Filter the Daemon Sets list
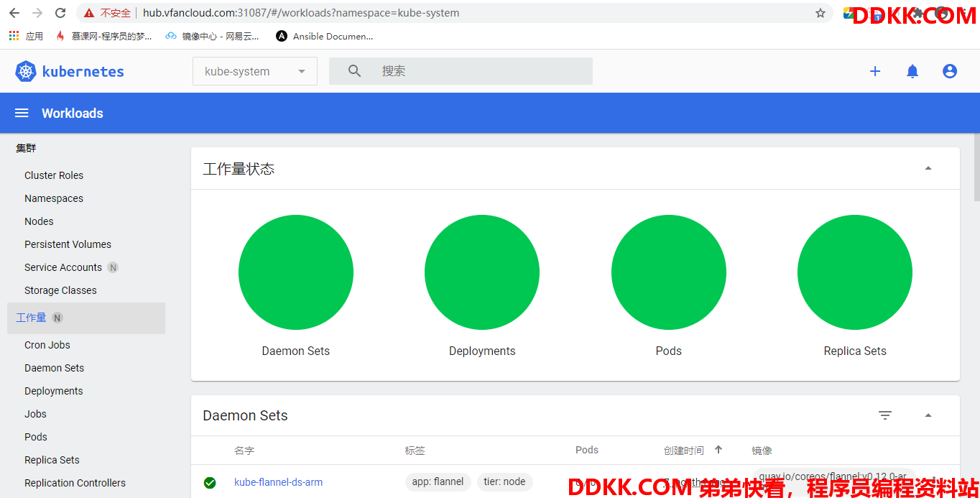Image resolution: width=980 pixels, height=498 pixels. tap(885, 415)
